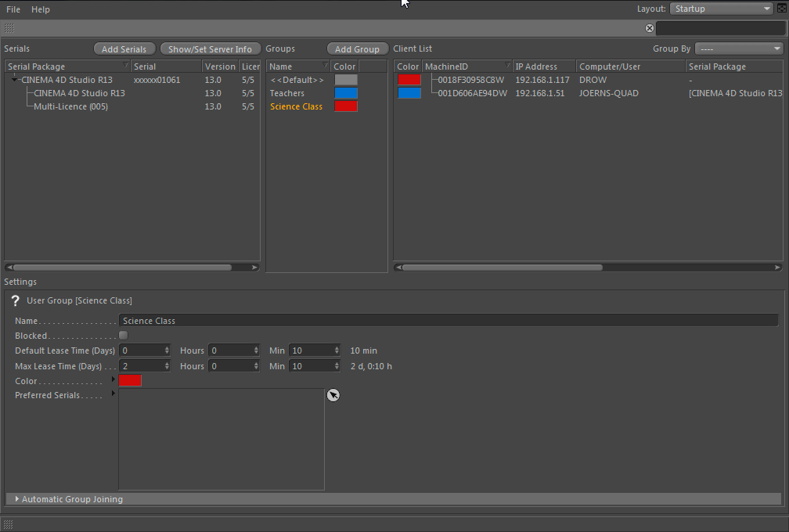Expand the Preferred Serials parameter triangle
The width and height of the screenshot is (789, 532).
coord(113,394)
